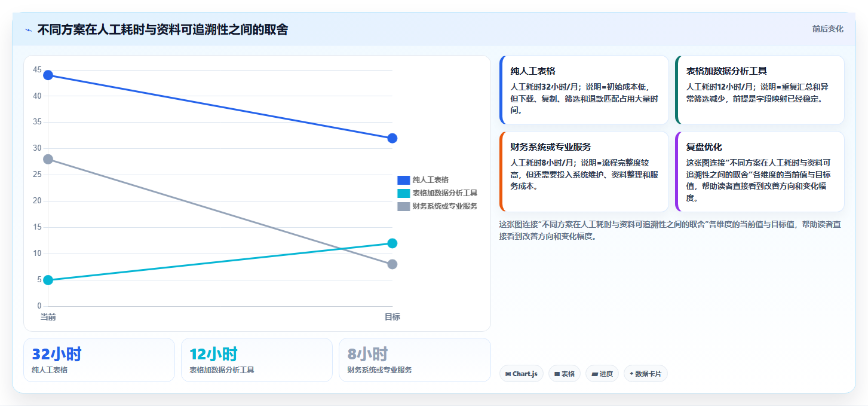The width and height of the screenshot is (868, 406).
Task: Click the 纯人工表格 legend label
Action: (x=430, y=179)
